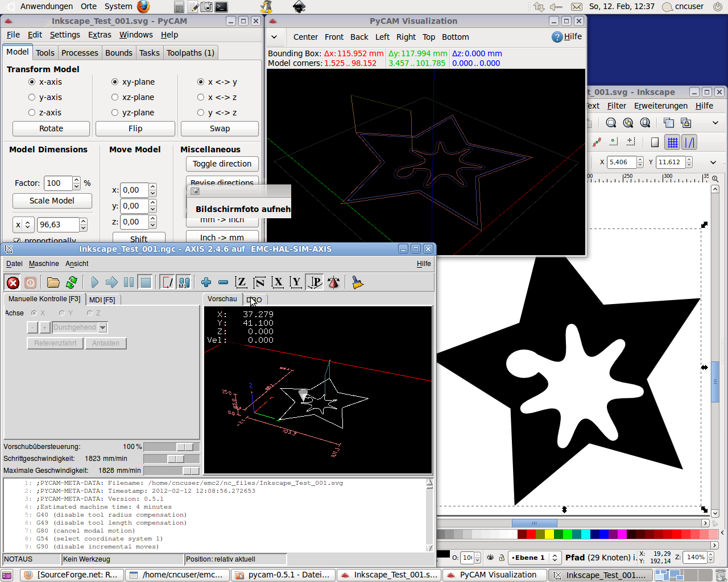728x582 pixels.
Task: Reload the current file in AXIS
Action: click(x=72, y=282)
